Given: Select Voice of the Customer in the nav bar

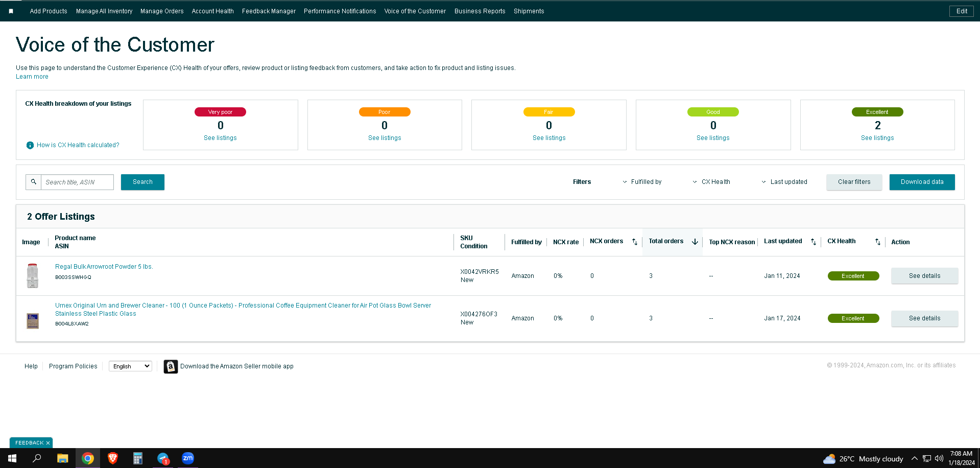Looking at the screenshot, I should click(x=415, y=11).
